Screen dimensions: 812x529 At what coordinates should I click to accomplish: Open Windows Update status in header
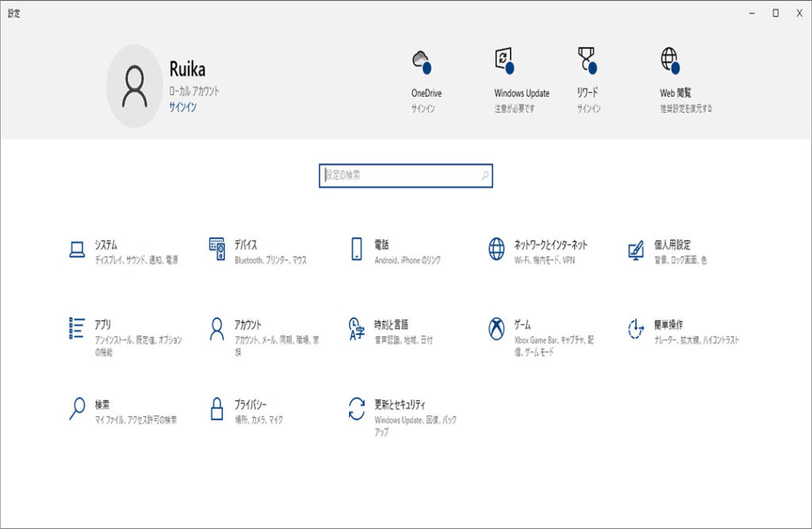pos(504,62)
